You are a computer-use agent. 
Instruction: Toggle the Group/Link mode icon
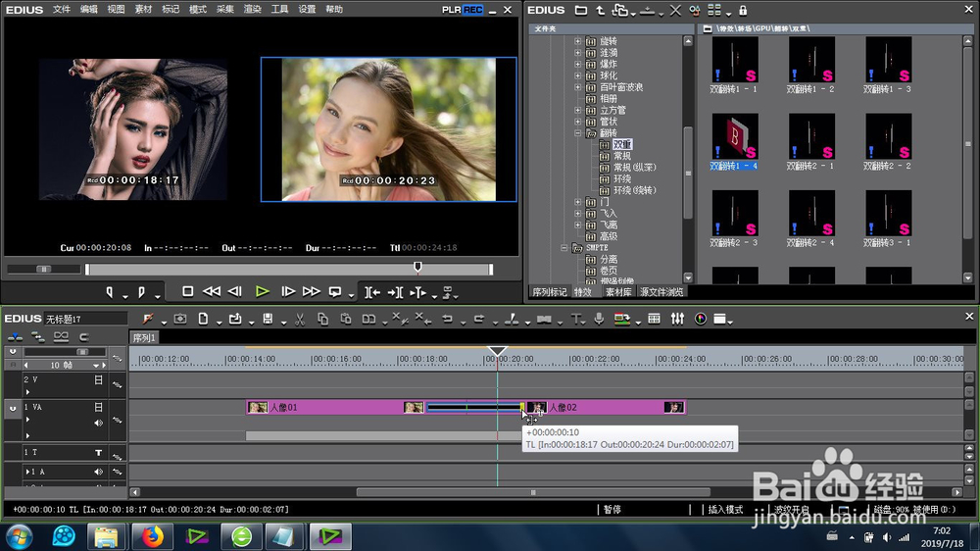[61, 337]
